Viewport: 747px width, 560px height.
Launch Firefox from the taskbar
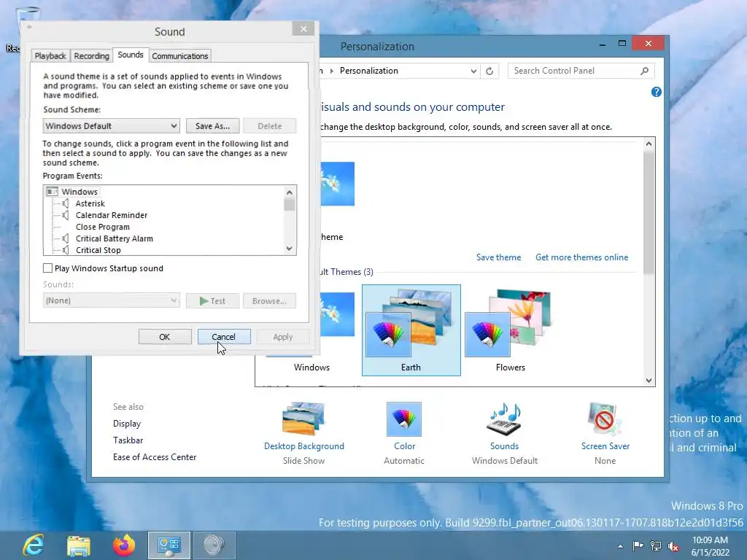[124, 545]
